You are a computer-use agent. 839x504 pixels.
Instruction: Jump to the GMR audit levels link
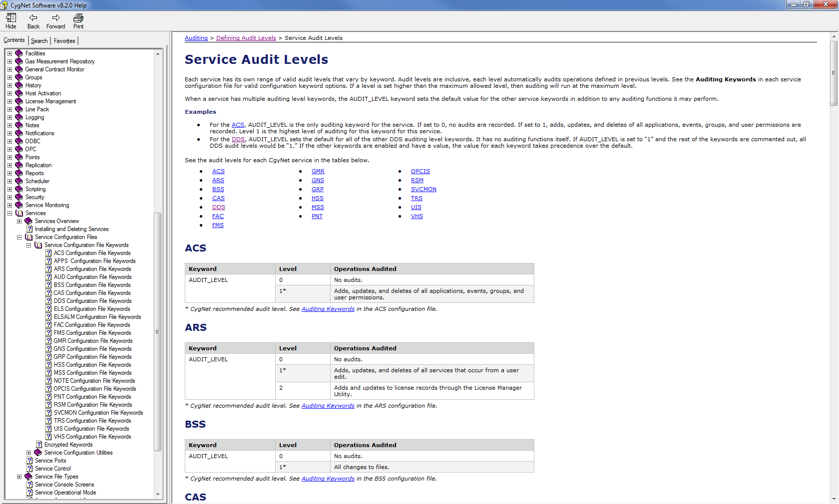[318, 171]
